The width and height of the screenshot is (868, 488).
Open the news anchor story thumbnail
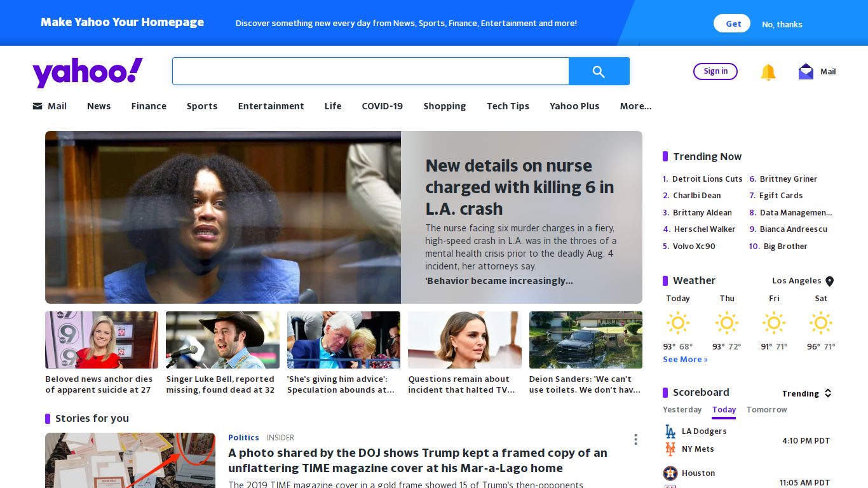[x=102, y=340]
